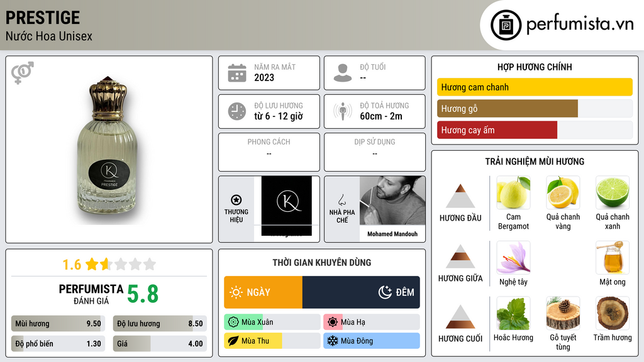The width and height of the screenshot is (644, 362).
Task: Click the unisex gender symbol icon
Action: coord(23,72)
